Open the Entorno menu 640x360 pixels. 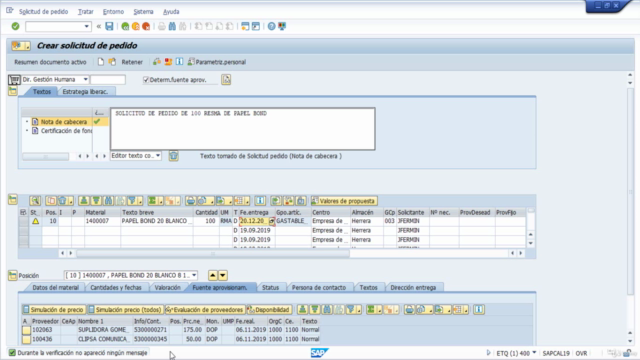(x=113, y=11)
